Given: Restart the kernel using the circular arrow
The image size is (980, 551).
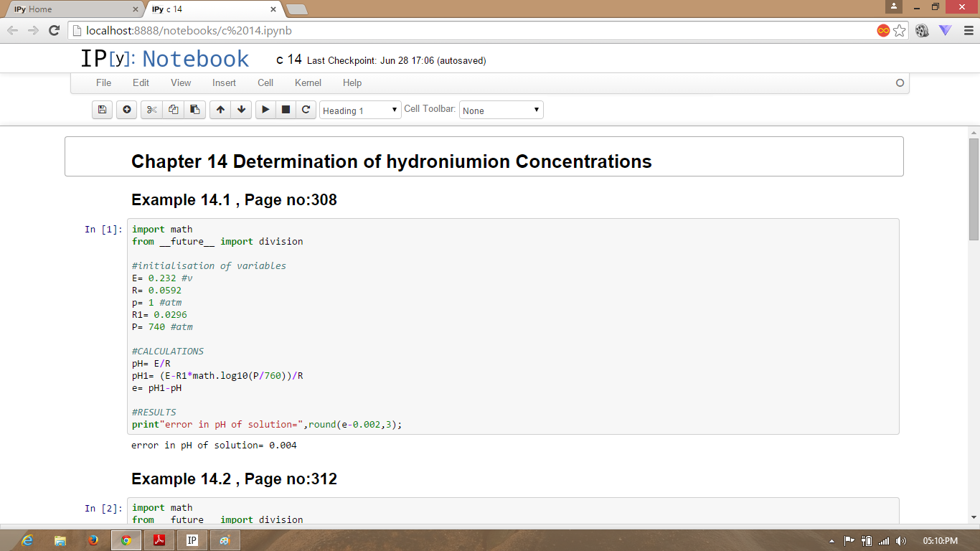Looking at the screenshot, I should click(306, 110).
